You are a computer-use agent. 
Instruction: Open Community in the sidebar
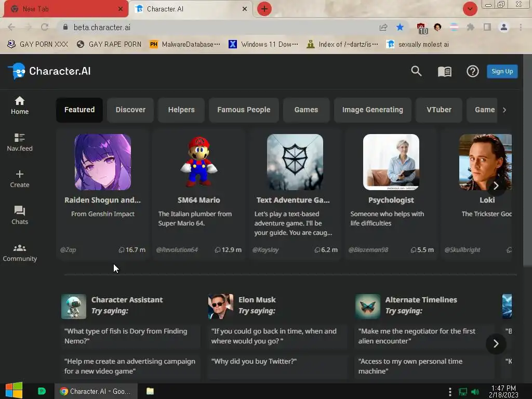(x=20, y=253)
